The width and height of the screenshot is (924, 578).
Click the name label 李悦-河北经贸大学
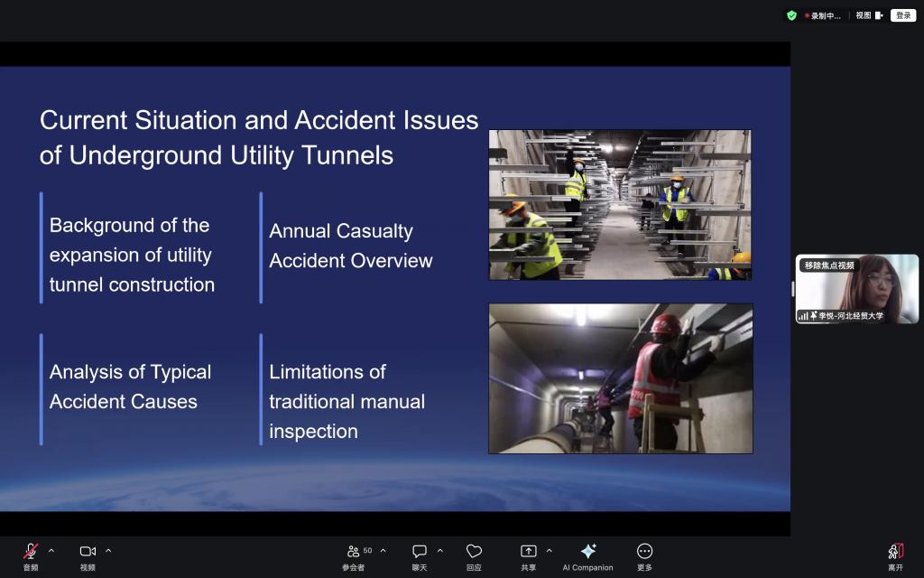pyautogui.click(x=851, y=316)
